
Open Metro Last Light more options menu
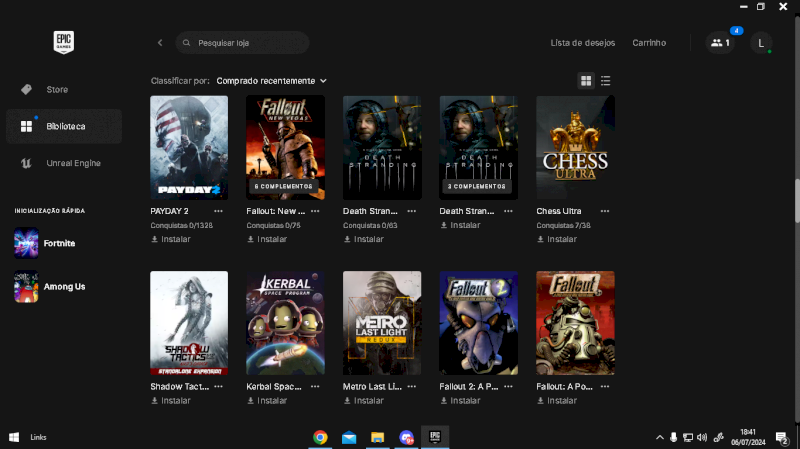click(412, 387)
